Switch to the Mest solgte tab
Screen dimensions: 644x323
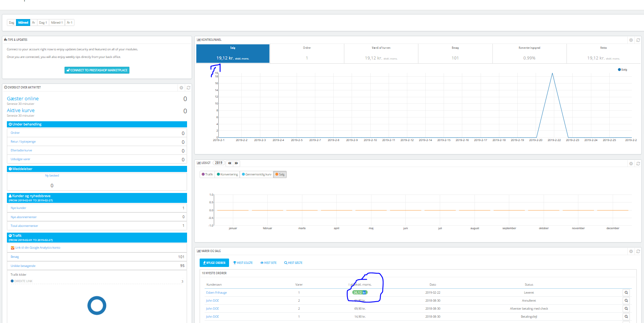coord(243,263)
